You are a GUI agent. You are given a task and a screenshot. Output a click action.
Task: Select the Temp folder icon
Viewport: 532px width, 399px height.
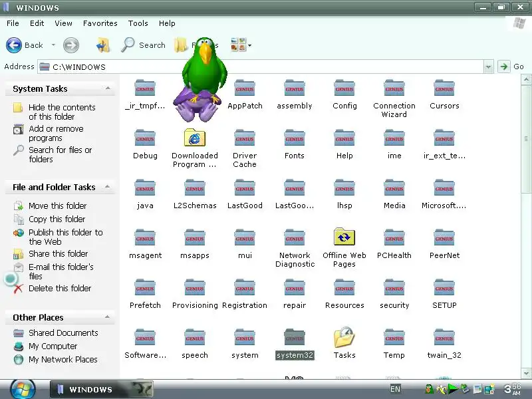(394, 337)
